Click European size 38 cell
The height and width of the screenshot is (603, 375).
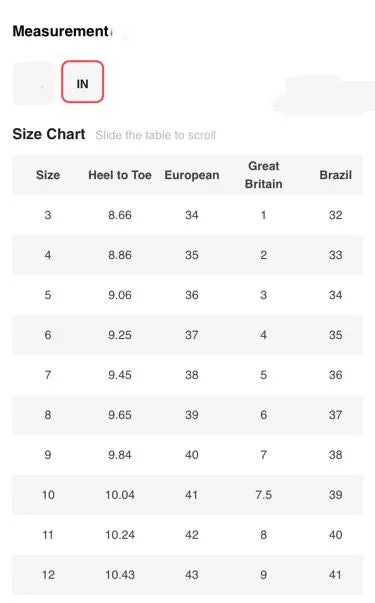coord(192,375)
